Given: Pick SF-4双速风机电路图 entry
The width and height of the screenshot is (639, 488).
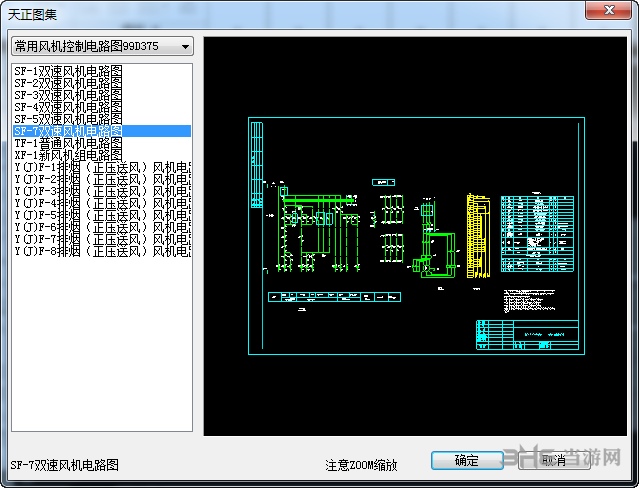Looking at the screenshot, I should tap(68, 106).
